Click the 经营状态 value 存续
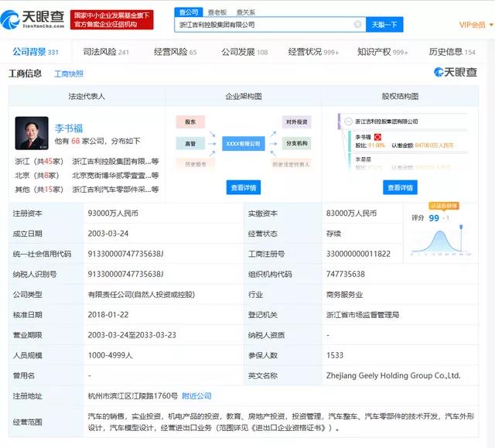The height and width of the screenshot is (448, 495). (333, 234)
